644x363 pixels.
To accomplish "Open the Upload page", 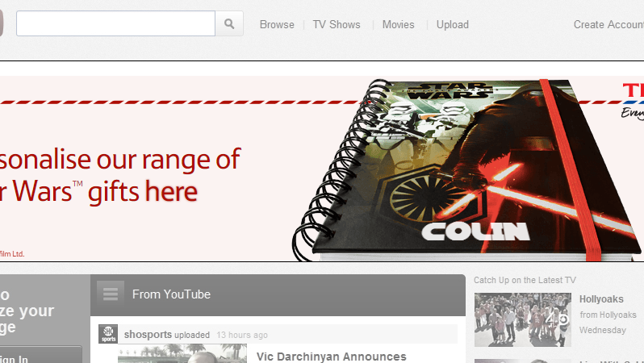I will click(x=453, y=25).
